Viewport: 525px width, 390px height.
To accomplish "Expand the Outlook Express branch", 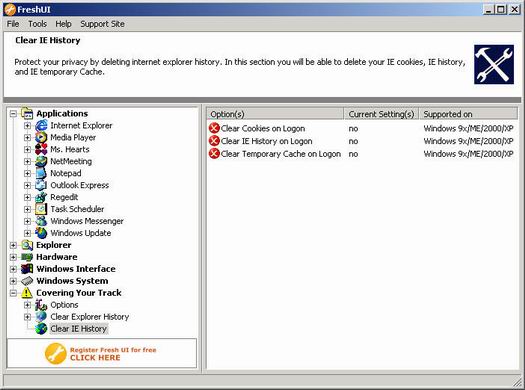I will 27,185.
